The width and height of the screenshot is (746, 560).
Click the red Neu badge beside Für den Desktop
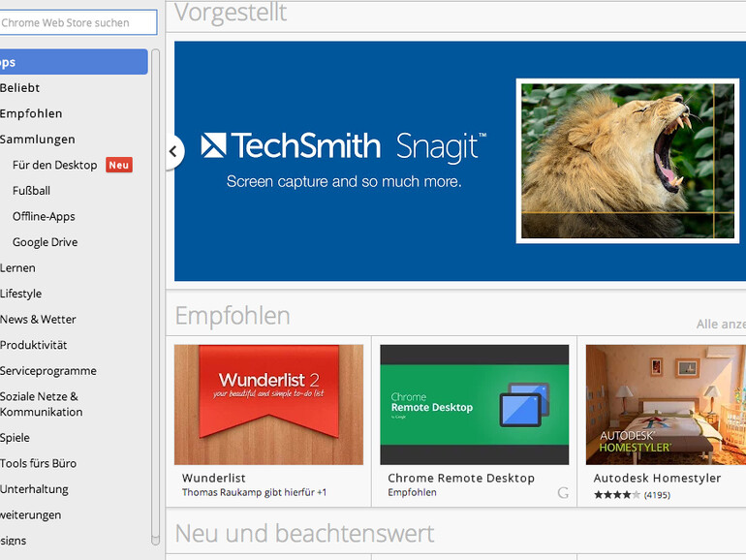[119, 165]
